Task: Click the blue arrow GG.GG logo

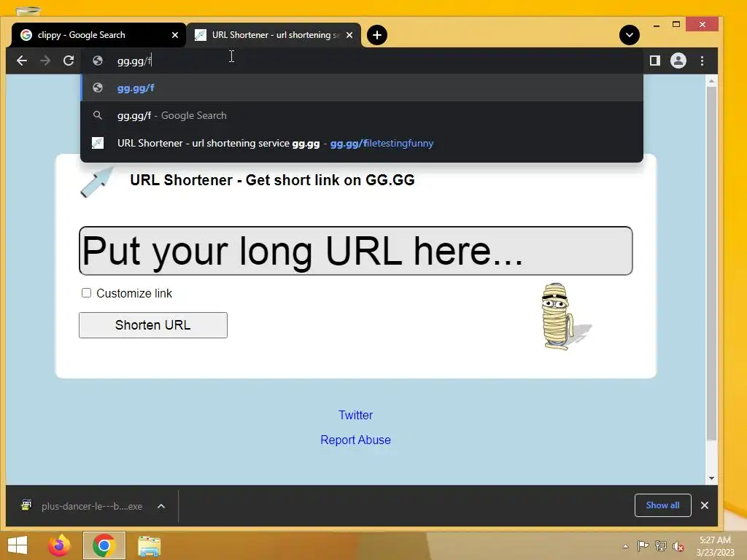Action: [x=97, y=182]
